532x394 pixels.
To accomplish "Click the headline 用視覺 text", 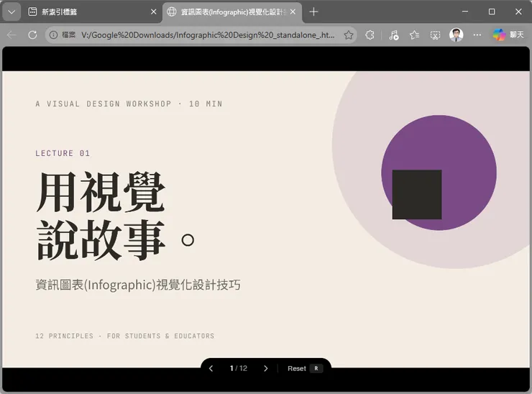I will tap(101, 192).
